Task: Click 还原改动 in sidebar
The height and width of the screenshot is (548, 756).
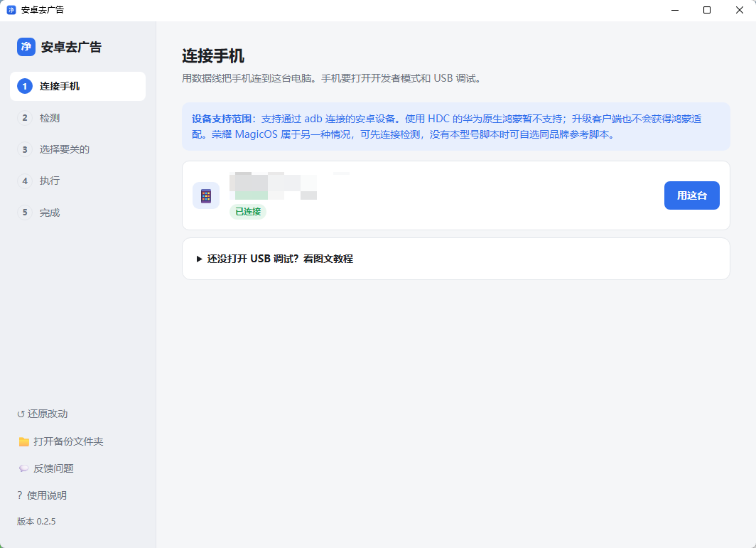Action: click(x=43, y=414)
